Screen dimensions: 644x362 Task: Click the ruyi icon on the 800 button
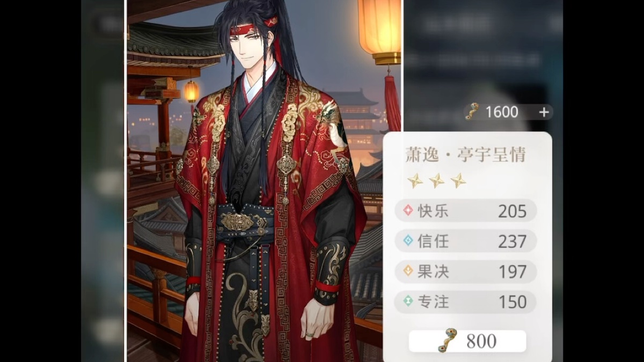click(448, 341)
